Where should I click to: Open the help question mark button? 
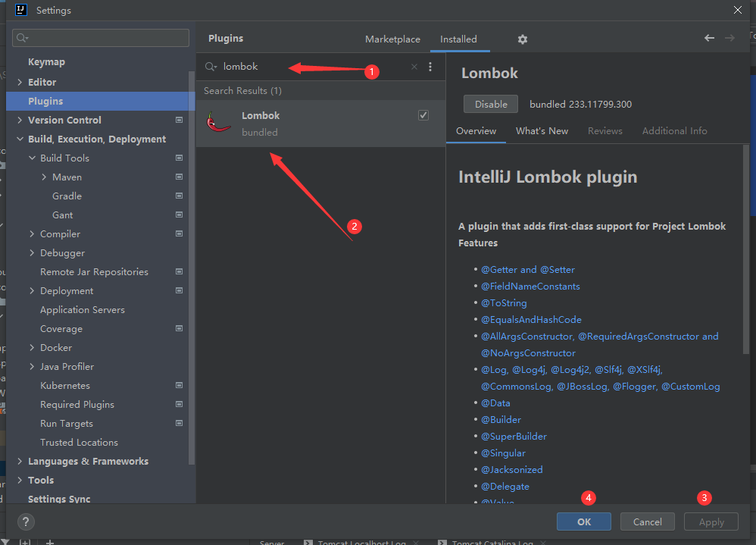coord(26,522)
